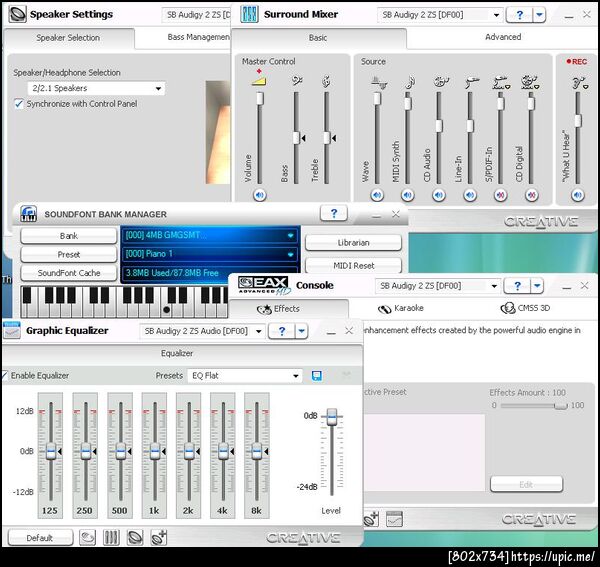Click the SoundFont Bank Manager title icon
Viewport: 600px width, 567px height.
pyautogui.click(x=29, y=213)
